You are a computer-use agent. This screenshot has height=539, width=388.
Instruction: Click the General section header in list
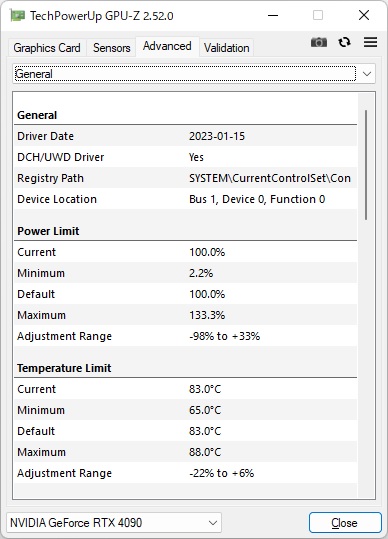(x=37, y=115)
